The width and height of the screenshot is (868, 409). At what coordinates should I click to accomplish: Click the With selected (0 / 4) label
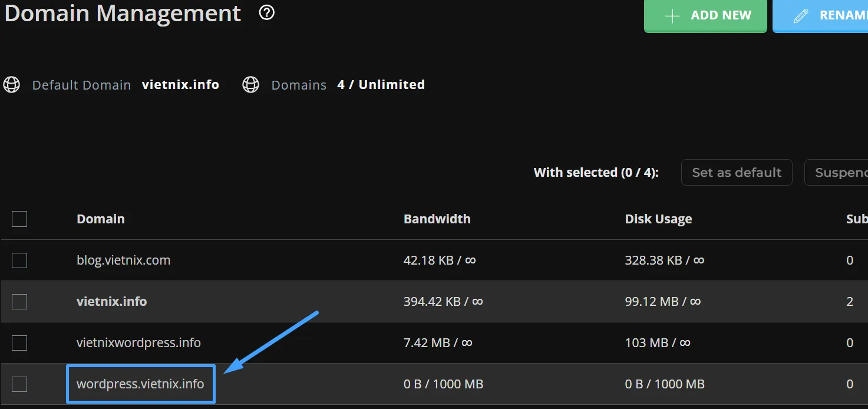pos(596,173)
